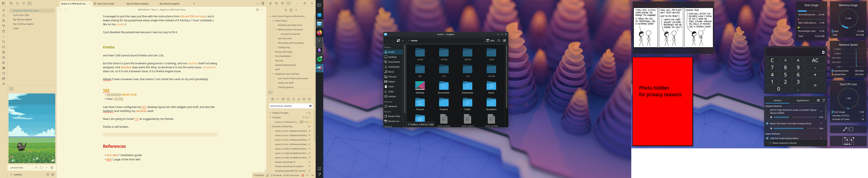
Task: Click the graph view icon in the ribbon
Action: coord(4,26)
